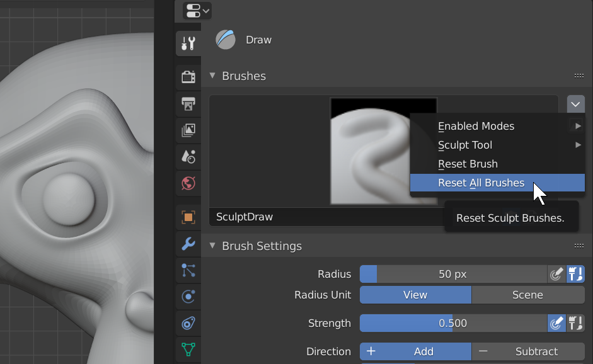Open the editor type dropdown
Screen dimensions: 593x364
pos(193,11)
